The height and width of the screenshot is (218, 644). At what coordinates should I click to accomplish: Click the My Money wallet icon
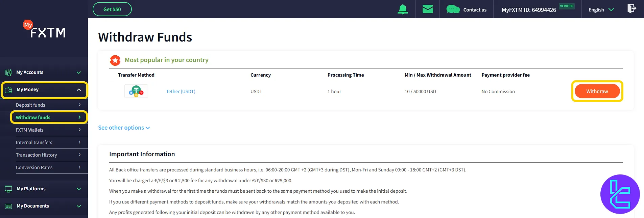tap(8, 90)
